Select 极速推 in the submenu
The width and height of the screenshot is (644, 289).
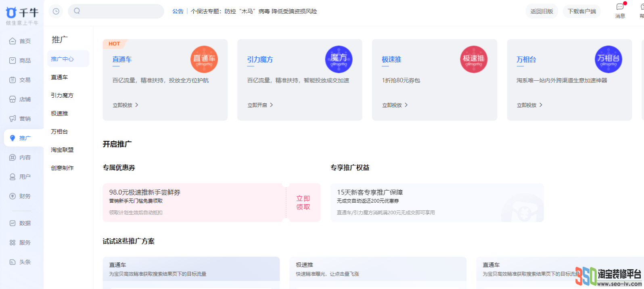[59, 113]
